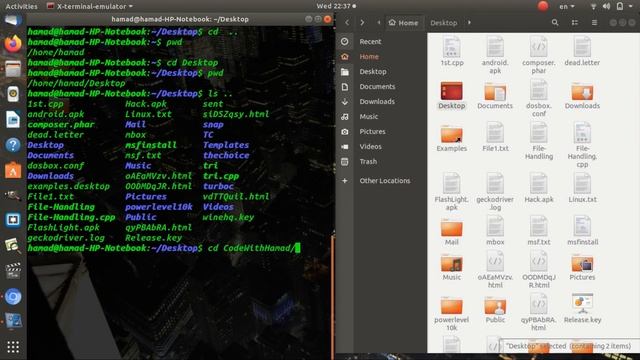Open the Help icon in the dock
Viewport: 640px width, 360px height.
point(13,145)
